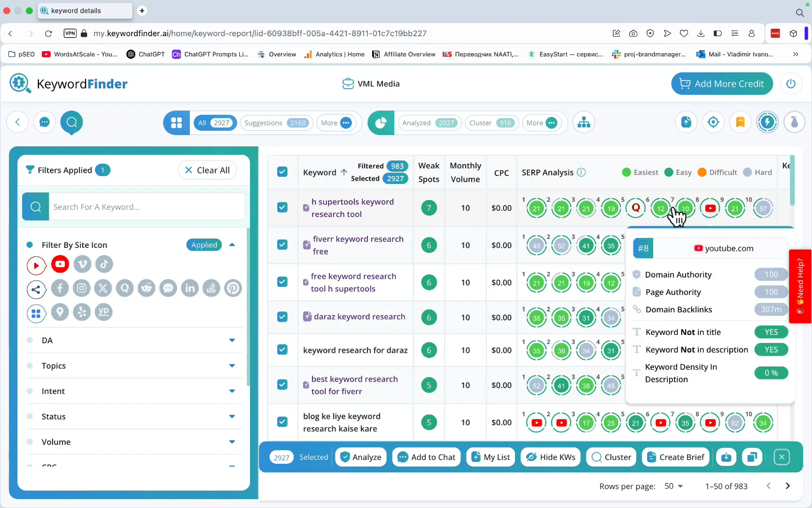Select the Yelp site icon filter

[82, 312]
